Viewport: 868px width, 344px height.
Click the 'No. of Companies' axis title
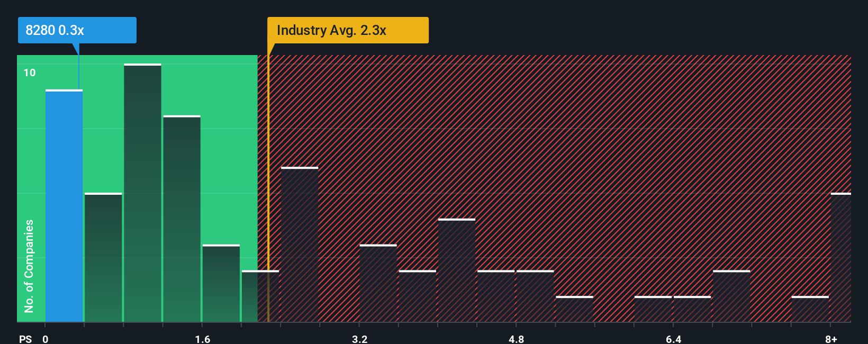point(29,266)
